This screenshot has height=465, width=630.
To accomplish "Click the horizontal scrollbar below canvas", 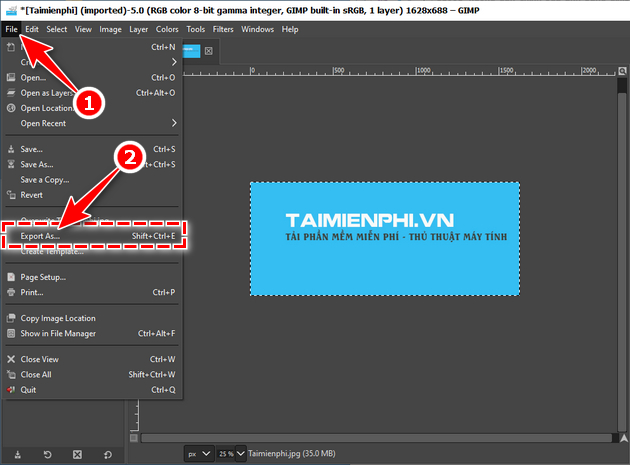I will [376, 438].
